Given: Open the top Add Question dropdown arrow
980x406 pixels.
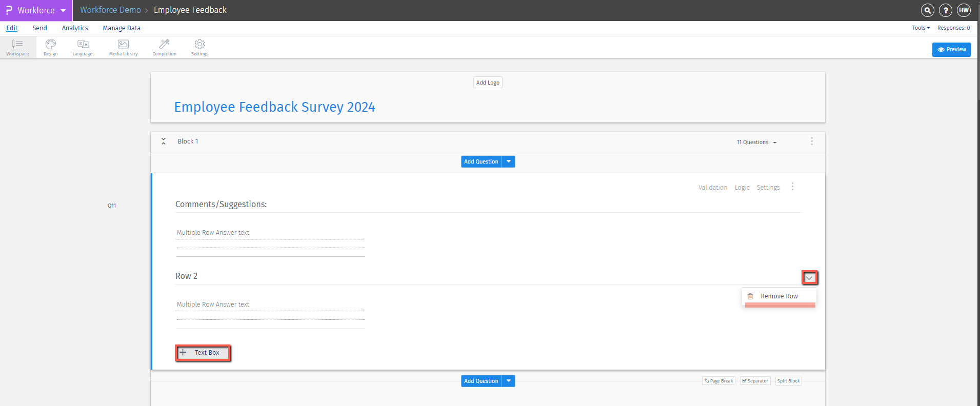Looking at the screenshot, I should coord(508,161).
